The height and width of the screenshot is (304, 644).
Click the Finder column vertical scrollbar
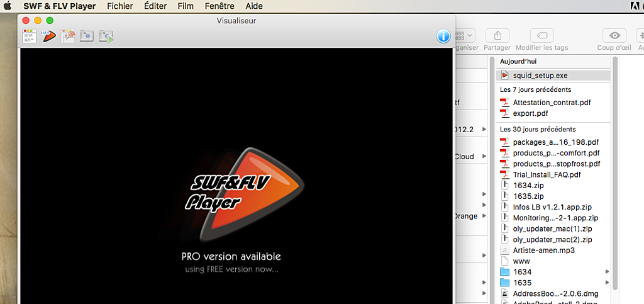(615, 172)
